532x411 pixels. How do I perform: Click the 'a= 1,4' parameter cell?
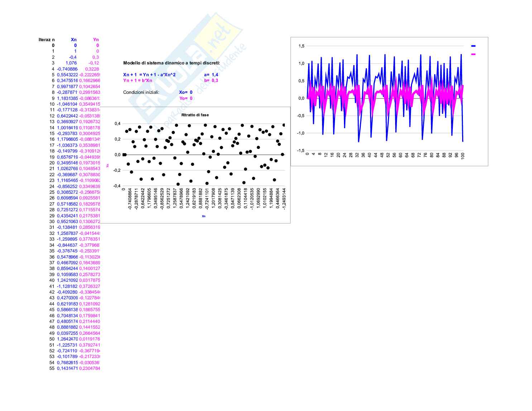pyautogui.click(x=211, y=75)
